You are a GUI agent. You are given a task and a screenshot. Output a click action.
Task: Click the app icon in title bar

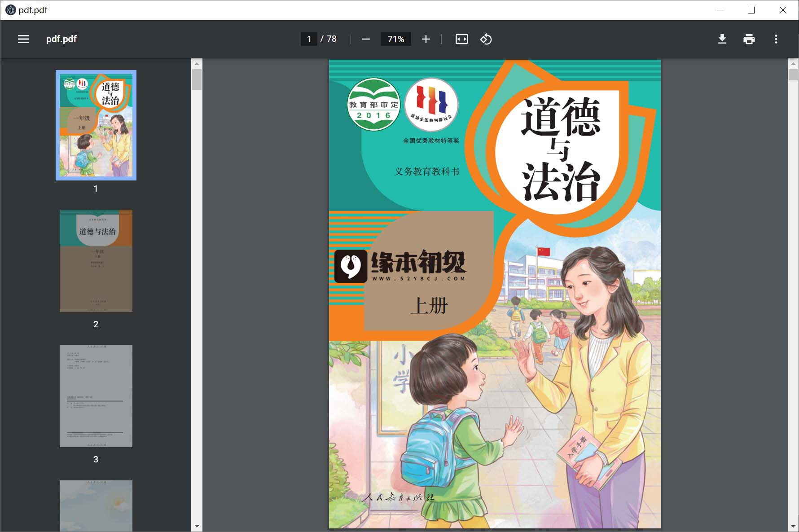coord(10,10)
